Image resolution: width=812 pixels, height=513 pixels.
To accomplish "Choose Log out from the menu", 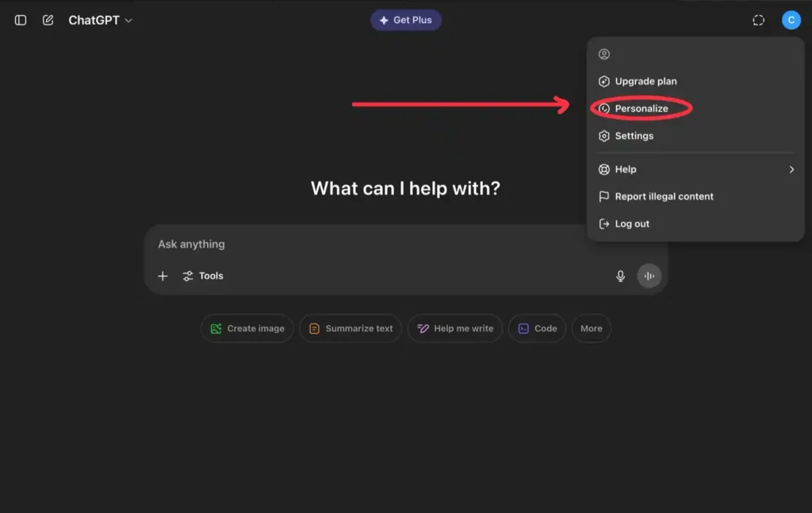I will click(695, 224).
